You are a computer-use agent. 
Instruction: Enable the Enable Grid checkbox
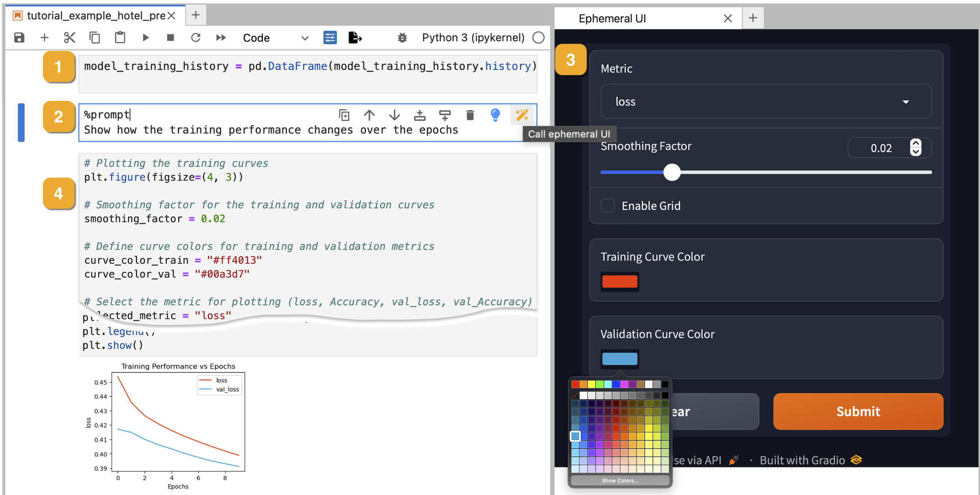(x=608, y=206)
